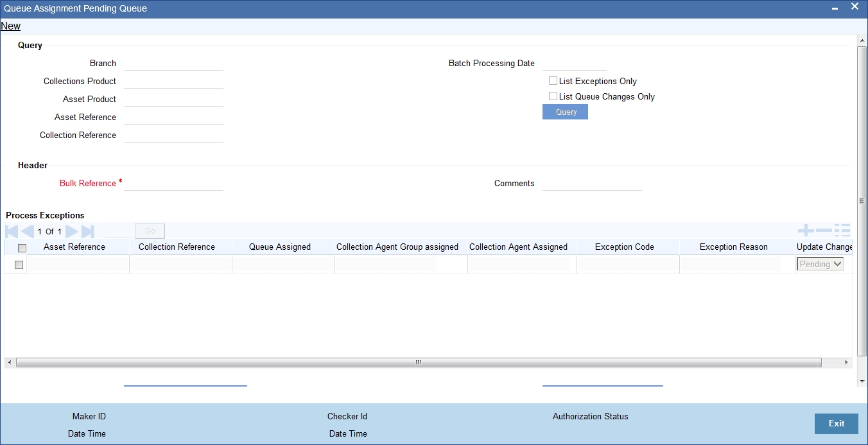The width and height of the screenshot is (868, 445).
Task: Minimize the Queue Assignment Pending Queue window
Action: pos(835,8)
